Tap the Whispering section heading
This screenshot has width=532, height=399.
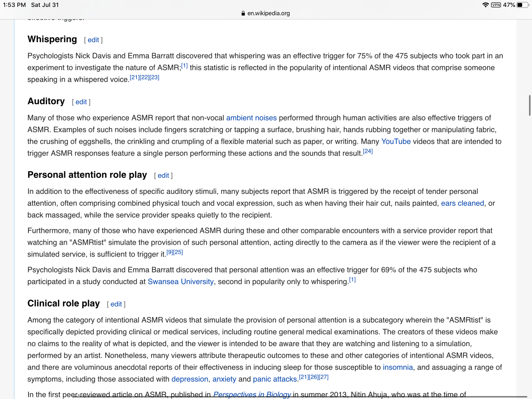click(52, 39)
